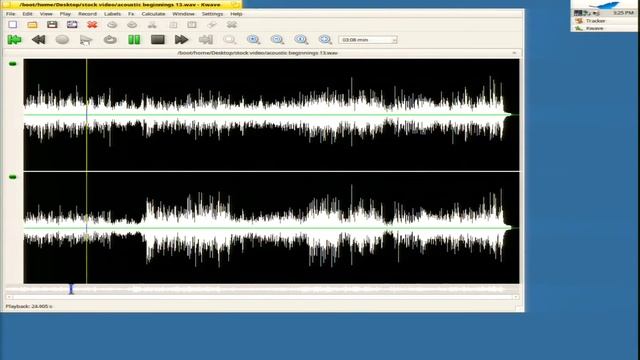
Task: Open the Calculate menu
Action: (153, 14)
